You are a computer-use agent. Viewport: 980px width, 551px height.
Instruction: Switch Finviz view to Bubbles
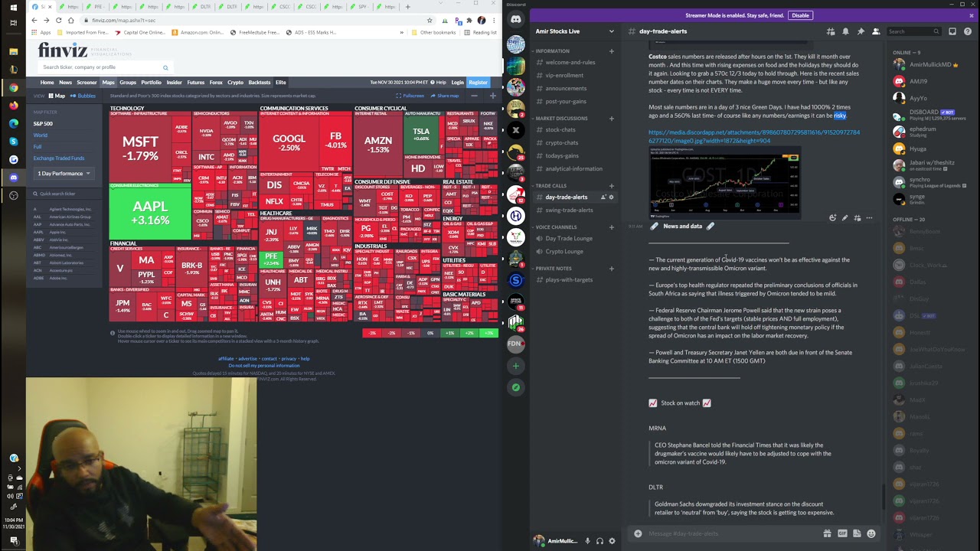[x=83, y=96]
